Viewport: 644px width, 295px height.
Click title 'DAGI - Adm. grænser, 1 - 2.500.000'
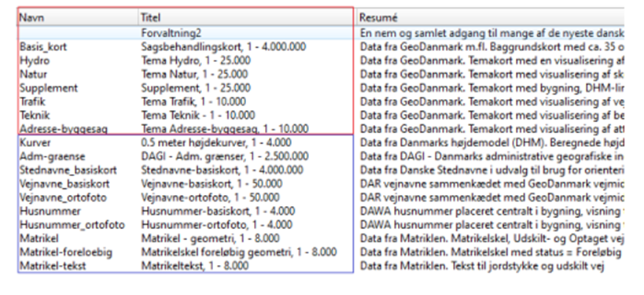click(x=225, y=157)
